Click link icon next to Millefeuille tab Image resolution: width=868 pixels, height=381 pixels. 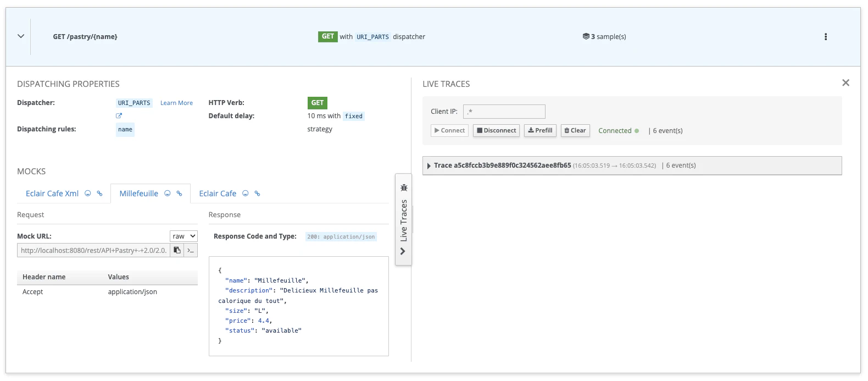pyautogui.click(x=179, y=194)
